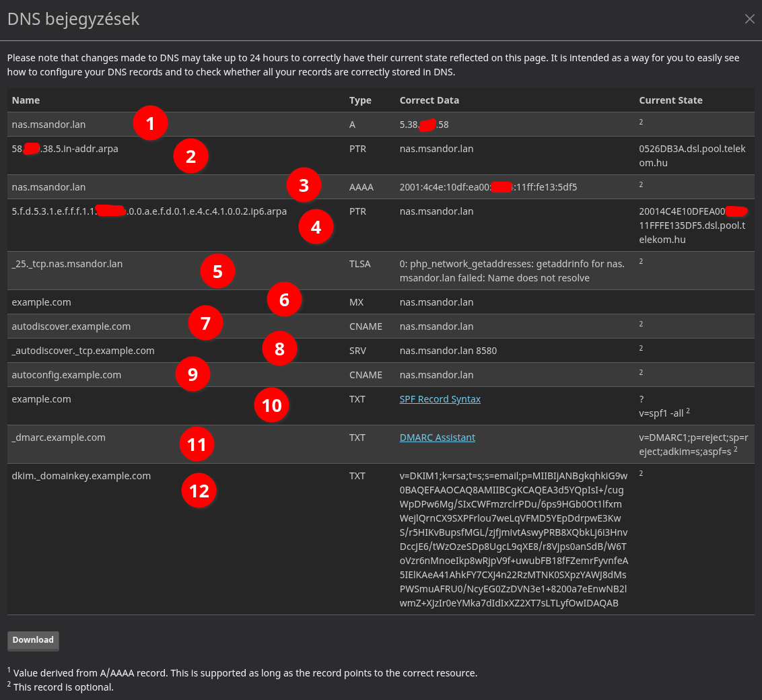Image resolution: width=762 pixels, height=700 pixels.
Task: Click the AAAA type cell
Action: coord(361,188)
